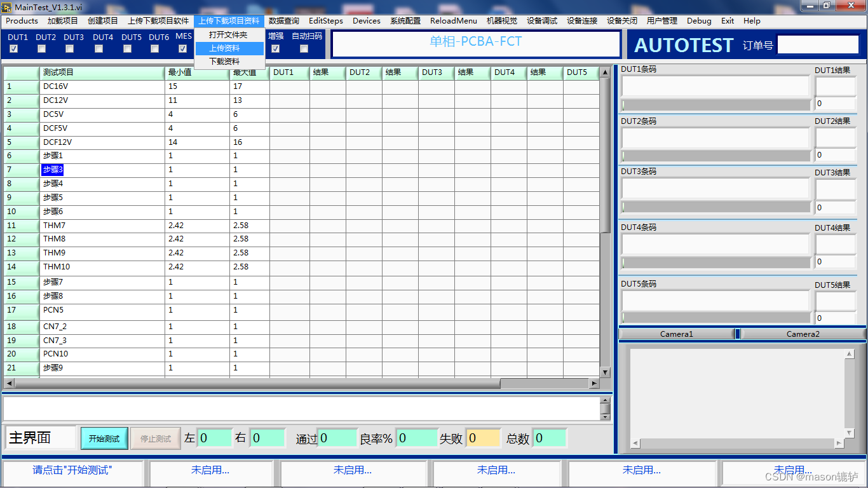Select the THM10 test item cell
This screenshot has width=868, height=488.
tap(102, 267)
